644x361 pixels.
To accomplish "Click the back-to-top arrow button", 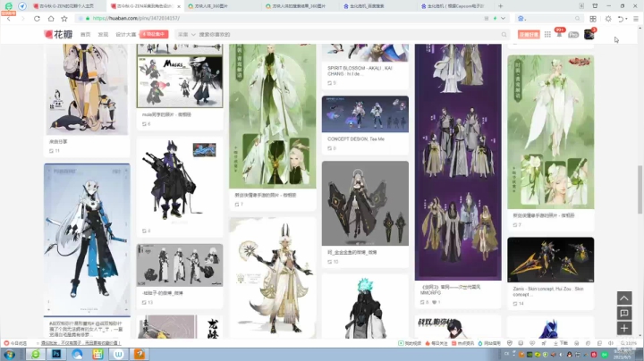I will [624, 298].
